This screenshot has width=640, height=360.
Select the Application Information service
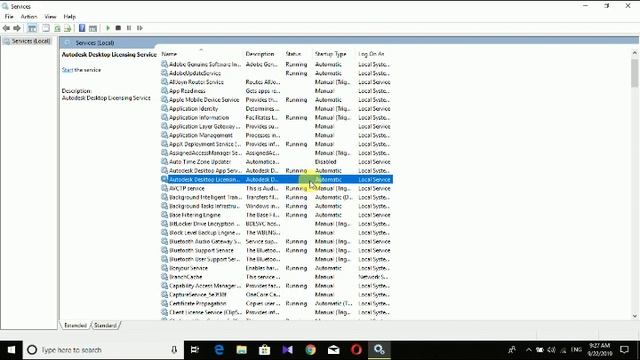click(276, 118)
